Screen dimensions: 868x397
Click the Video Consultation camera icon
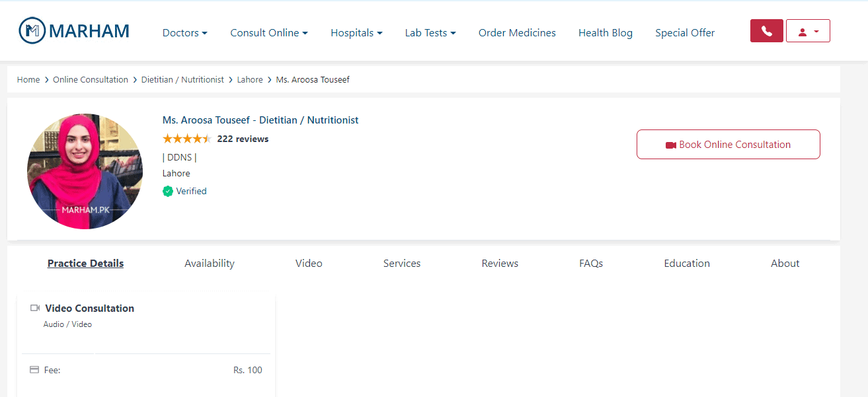pos(35,308)
